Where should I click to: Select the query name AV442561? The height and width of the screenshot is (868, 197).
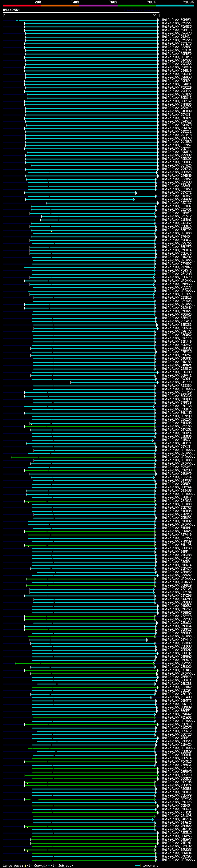click(x=11, y=10)
